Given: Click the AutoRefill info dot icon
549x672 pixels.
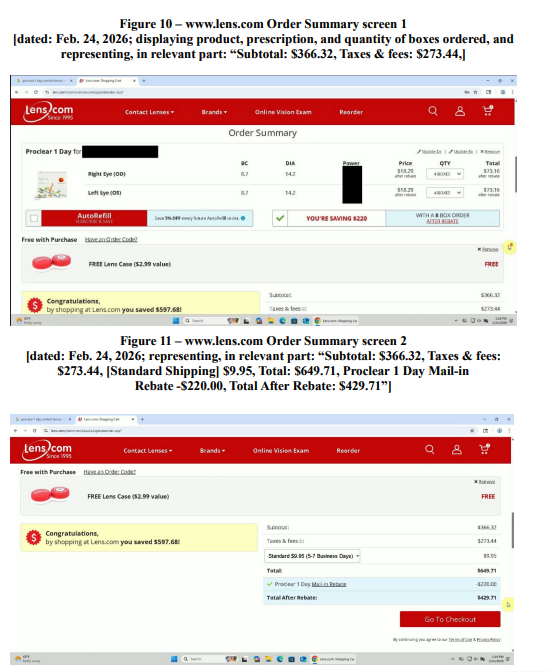Looking at the screenshot, I should click(243, 218).
